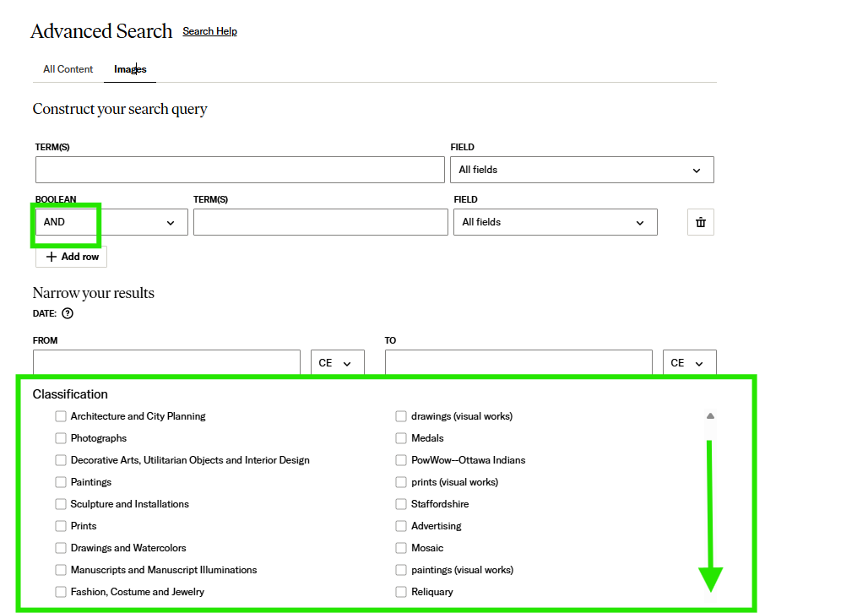
Task: Delete the second search row with trash icon
Action: pyautogui.click(x=700, y=222)
